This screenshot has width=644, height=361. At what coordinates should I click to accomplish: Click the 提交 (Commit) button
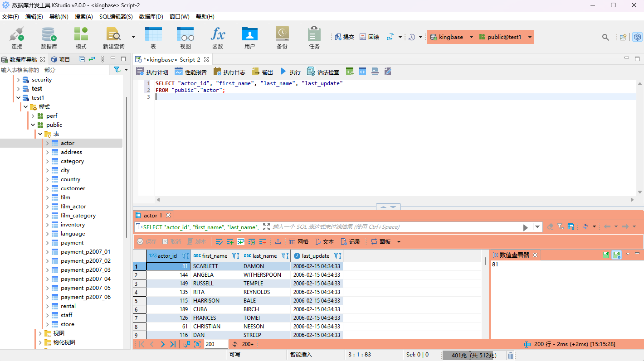tap(345, 37)
